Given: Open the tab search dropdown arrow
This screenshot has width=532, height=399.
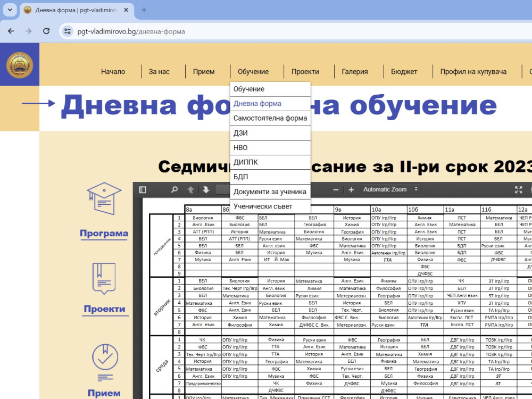Looking at the screenshot, I should pos(10,10).
